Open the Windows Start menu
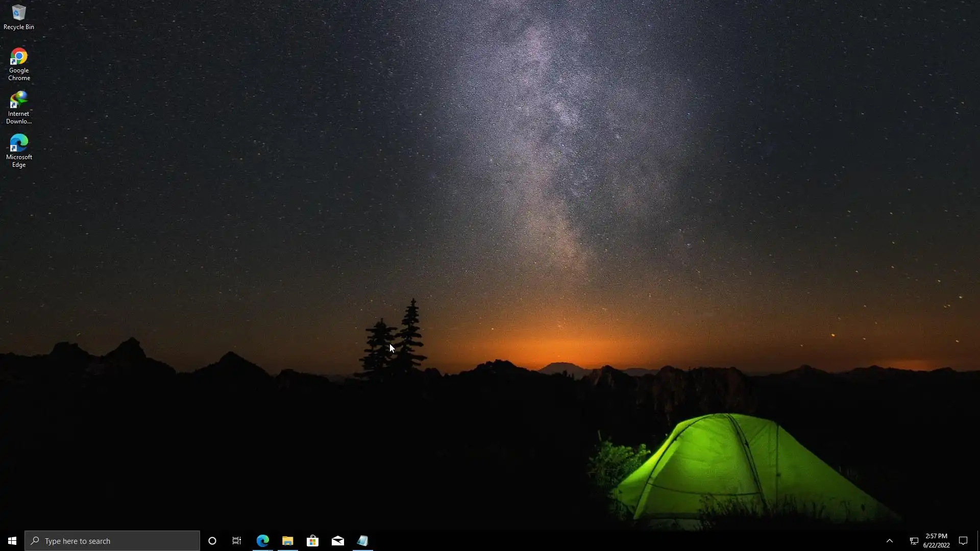Screen dimensions: 980x551 [x=12, y=541]
